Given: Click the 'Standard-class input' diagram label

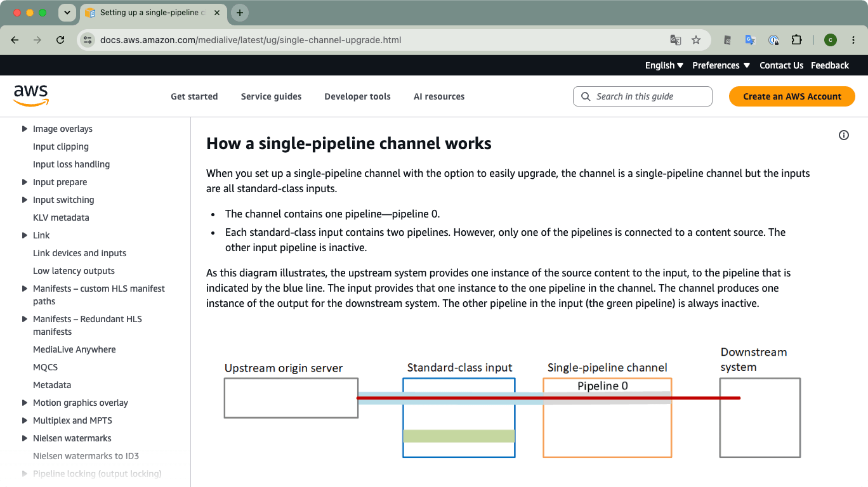Looking at the screenshot, I should pyautogui.click(x=459, y=368).
